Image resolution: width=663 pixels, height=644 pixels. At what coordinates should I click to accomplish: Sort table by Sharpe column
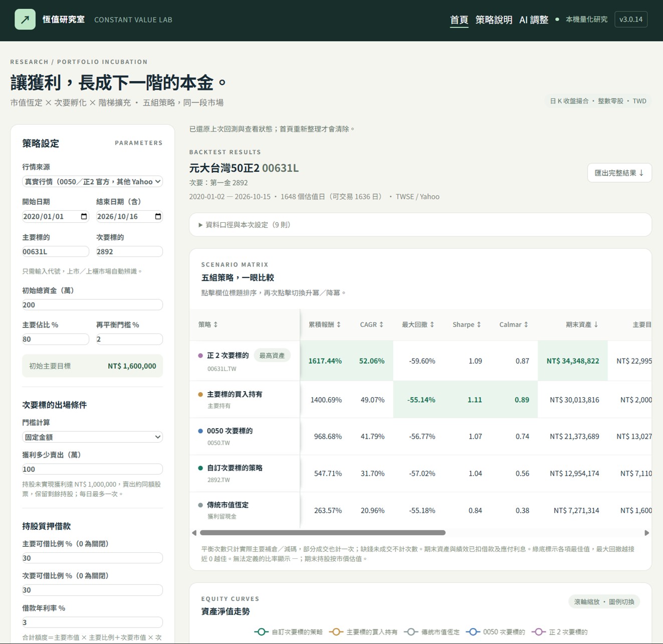point(467,325)
